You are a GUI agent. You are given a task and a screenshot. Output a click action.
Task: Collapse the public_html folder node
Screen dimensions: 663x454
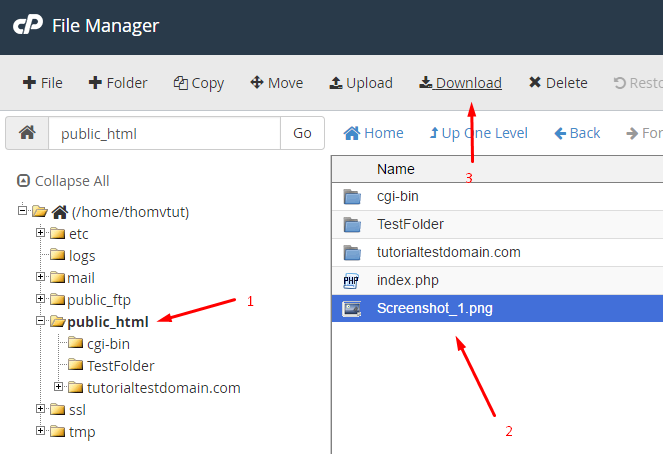pos(40,321)
